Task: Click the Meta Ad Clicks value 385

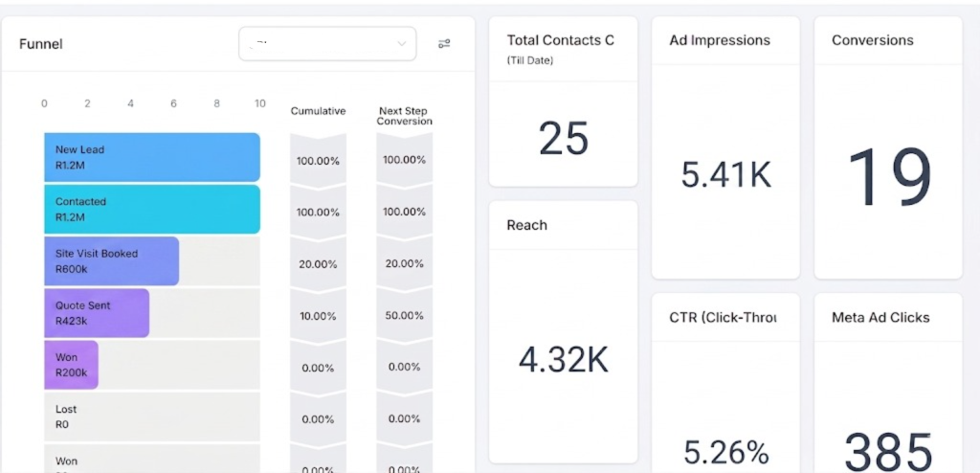Action: [x=889, y=450]
